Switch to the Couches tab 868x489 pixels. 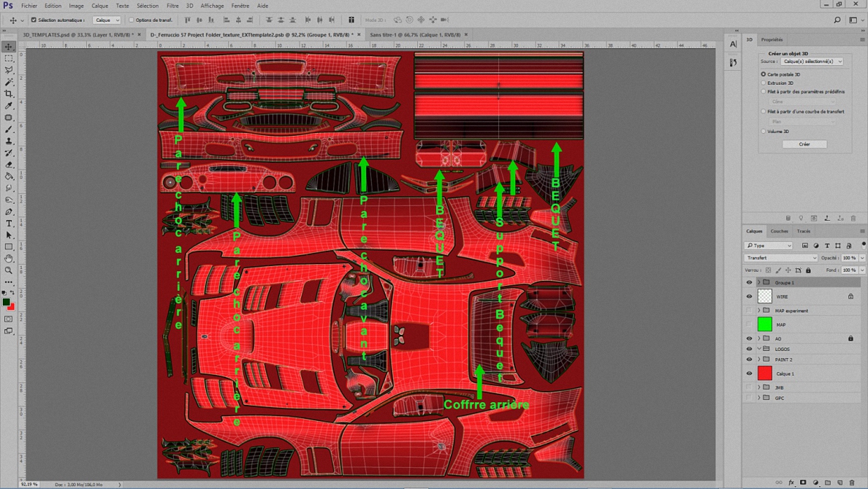tap(779, 231)
